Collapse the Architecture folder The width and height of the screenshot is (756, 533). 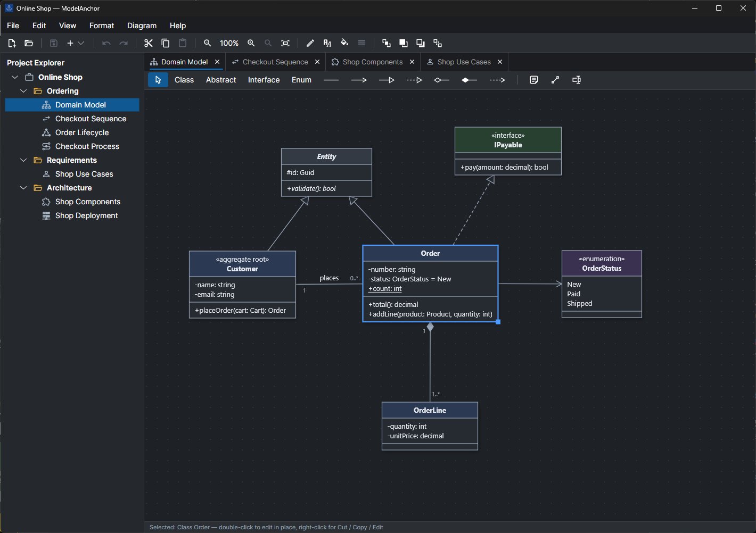(x=23, y=188)
